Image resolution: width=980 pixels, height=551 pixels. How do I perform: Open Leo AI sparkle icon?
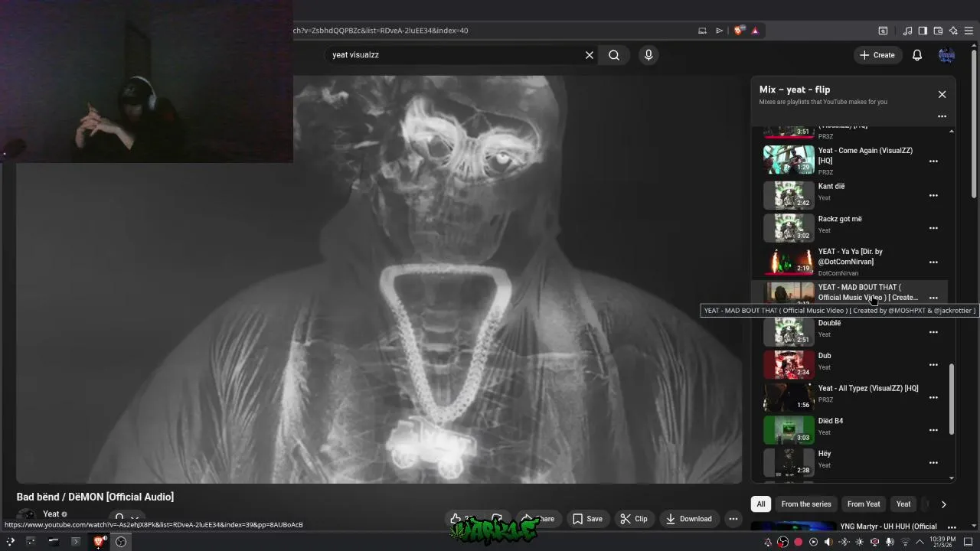tap(953, 31)
